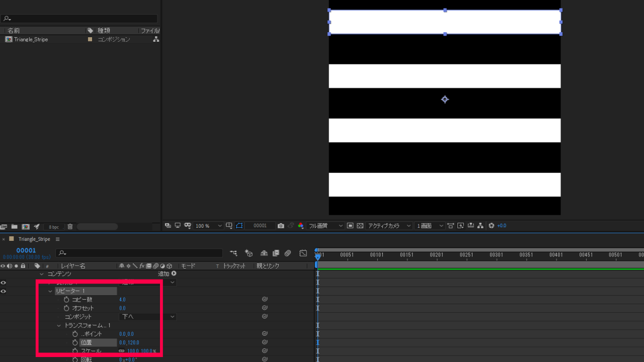The width and height of the screenshot is (644, 362).
Task: Click the pick whip for コピー数
Action: coord(264,300)
